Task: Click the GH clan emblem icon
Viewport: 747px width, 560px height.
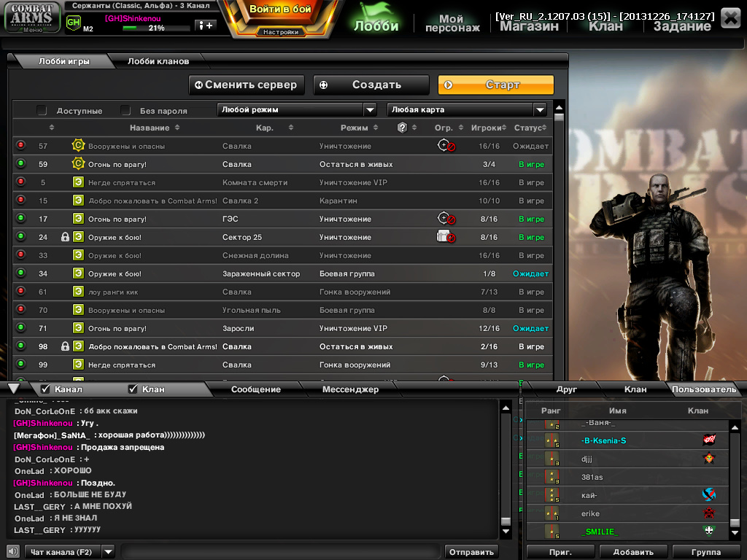Action: tap(74, 23)
